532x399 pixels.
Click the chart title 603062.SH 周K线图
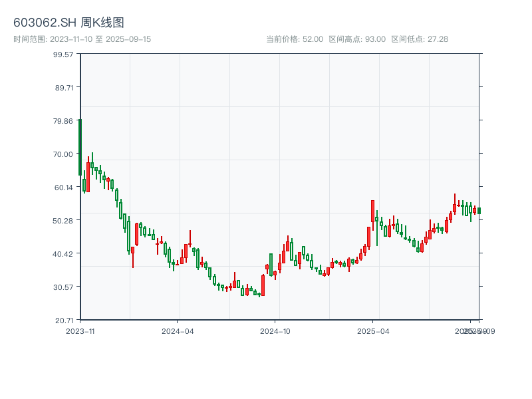[68, 23]
